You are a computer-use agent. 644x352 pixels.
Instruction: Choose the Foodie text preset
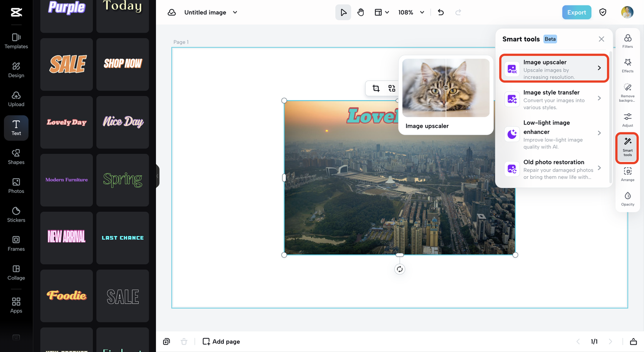(x=66, y=296)
